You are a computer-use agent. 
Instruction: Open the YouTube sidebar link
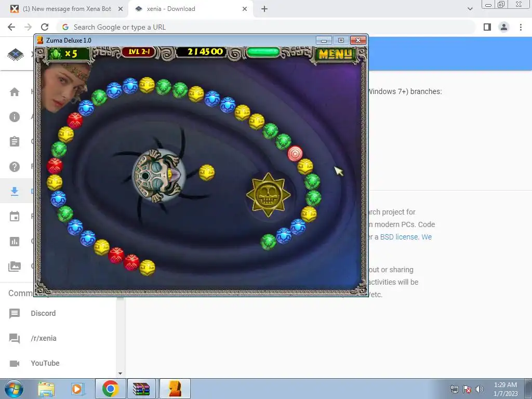(45, 363)
